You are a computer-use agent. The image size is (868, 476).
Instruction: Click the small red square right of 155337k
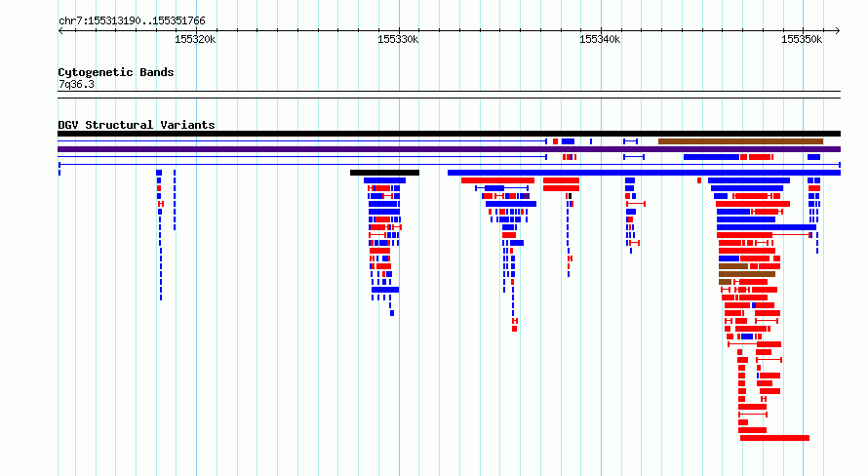tap(555, 141)
